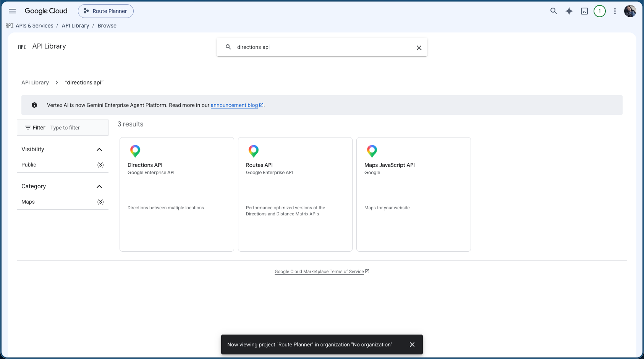Return to API Library from results breadcrumb

point(35,82)
